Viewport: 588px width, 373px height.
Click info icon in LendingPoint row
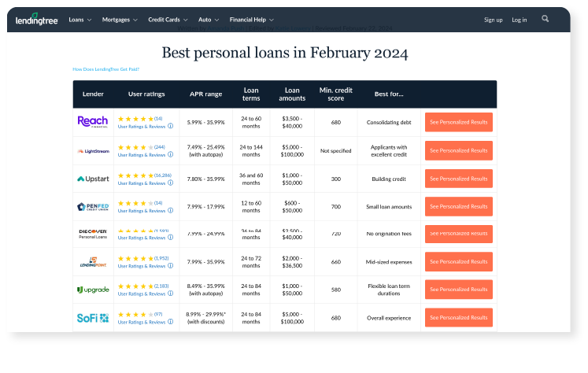pyautogui.click(x=170, y=266)
